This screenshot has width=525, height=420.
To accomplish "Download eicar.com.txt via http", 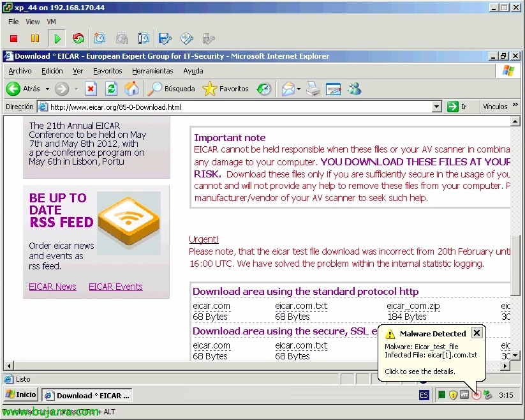I will point(301,306).
